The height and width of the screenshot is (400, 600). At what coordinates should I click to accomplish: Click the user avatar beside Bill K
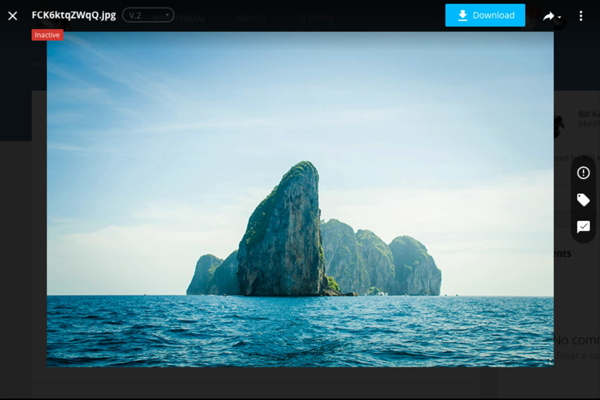559,124
